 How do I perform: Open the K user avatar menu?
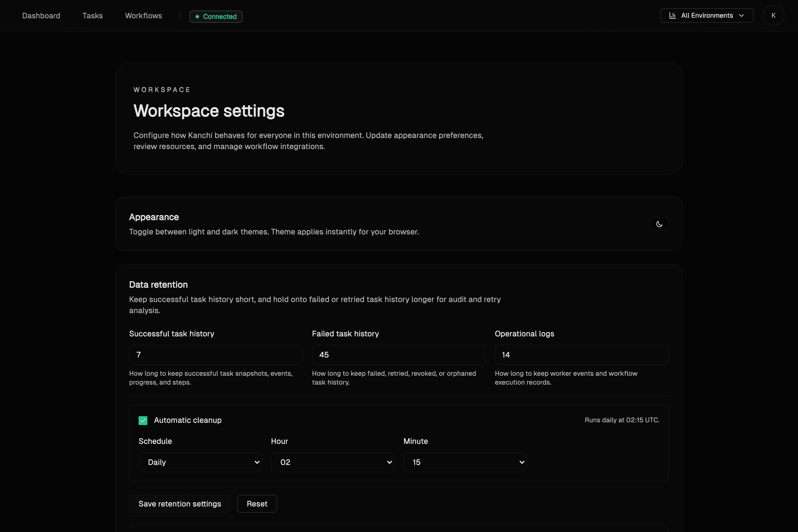pyautogui.click(x=773, y=16)
